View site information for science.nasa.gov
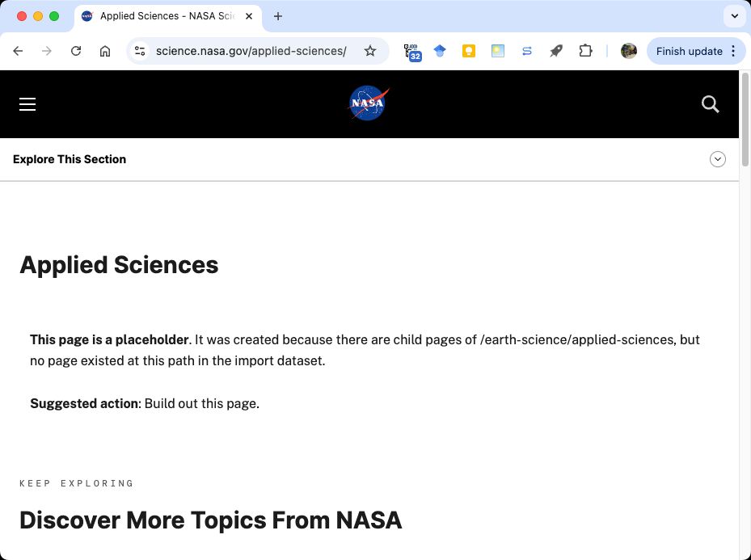 140,51
